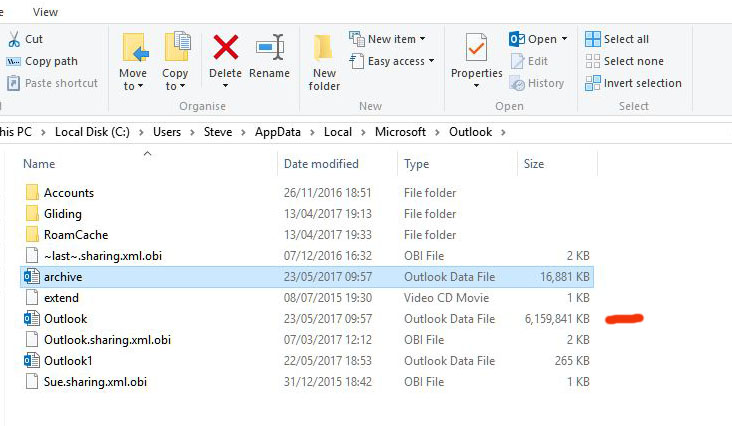Go to Local Disk (C:) breadcrumb
Screen dimensions: 732x426
click(x=92, y=132)
